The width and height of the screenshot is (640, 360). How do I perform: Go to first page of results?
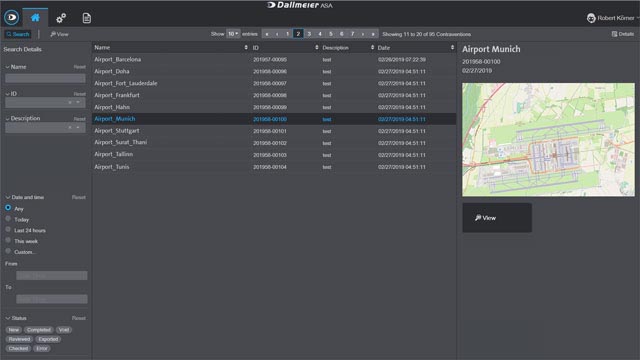[x=267, y=34]
